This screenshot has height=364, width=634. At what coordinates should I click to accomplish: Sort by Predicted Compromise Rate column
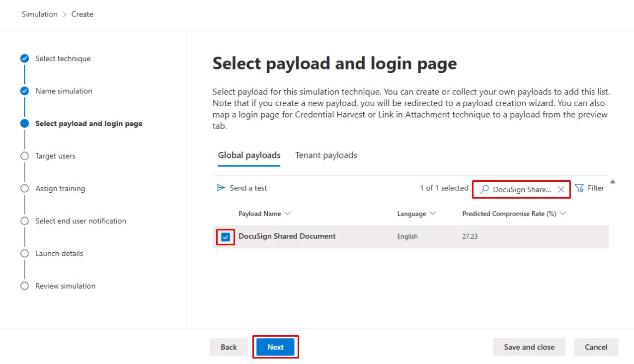pos(563,214)
